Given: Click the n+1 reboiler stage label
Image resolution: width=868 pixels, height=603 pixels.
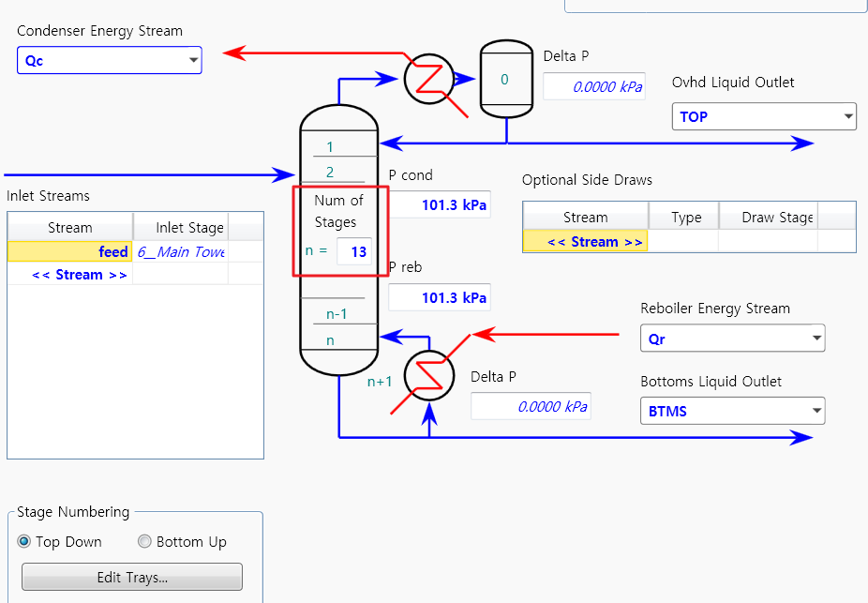Looking at the screenshot, I should coord(380,382).
